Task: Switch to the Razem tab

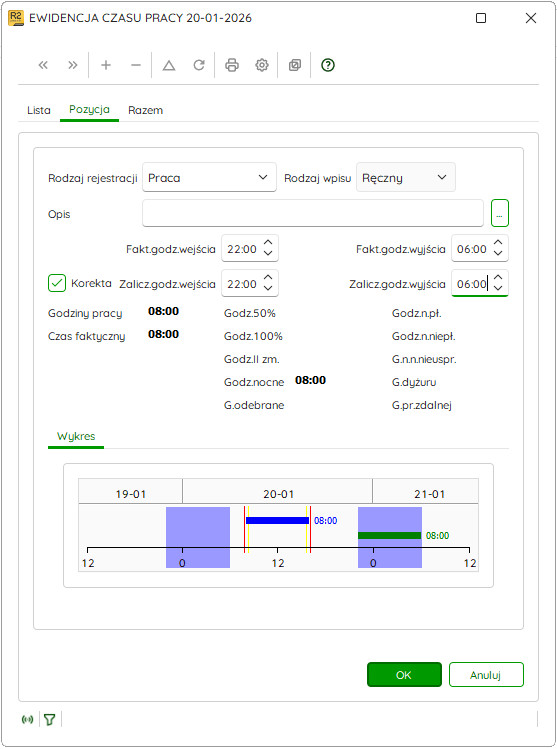Action: click(x=146, y=110)
